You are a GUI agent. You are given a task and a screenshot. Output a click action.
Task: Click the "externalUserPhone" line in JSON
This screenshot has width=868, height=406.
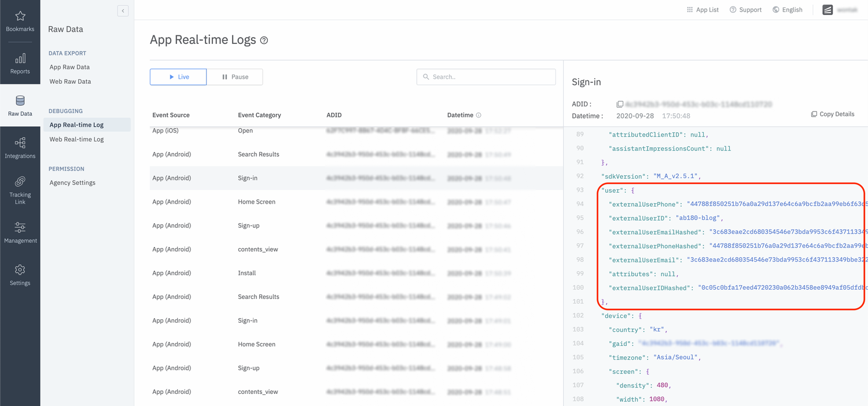point(738,204)
